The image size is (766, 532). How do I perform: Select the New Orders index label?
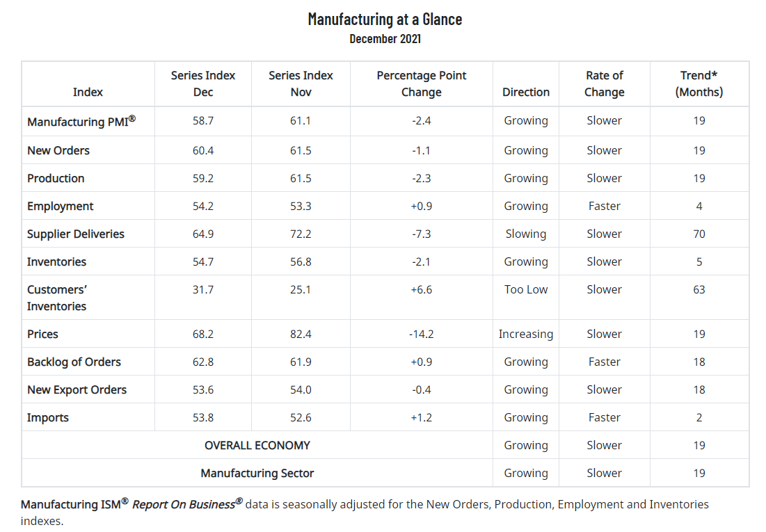pyautogui.click(x=58, y=150)
